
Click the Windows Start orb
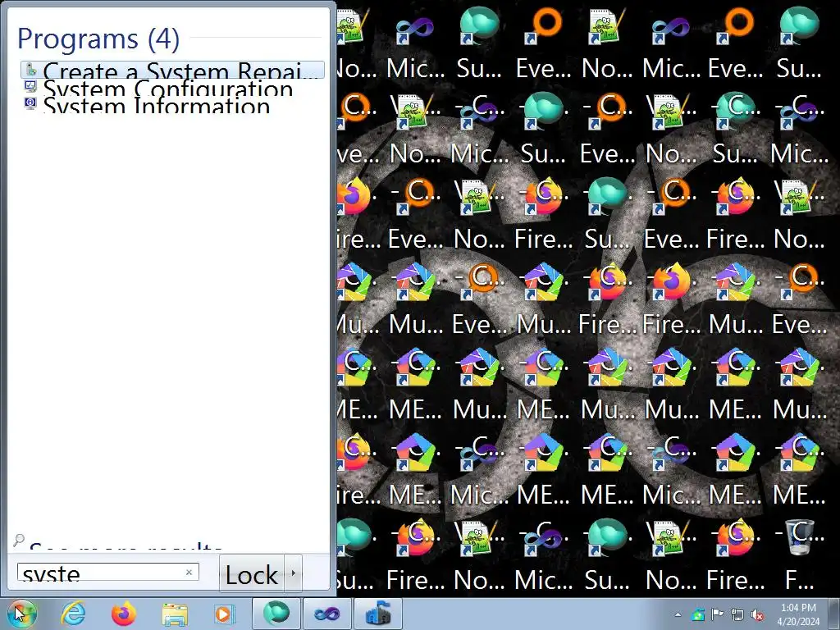click(x=21, y=614)
